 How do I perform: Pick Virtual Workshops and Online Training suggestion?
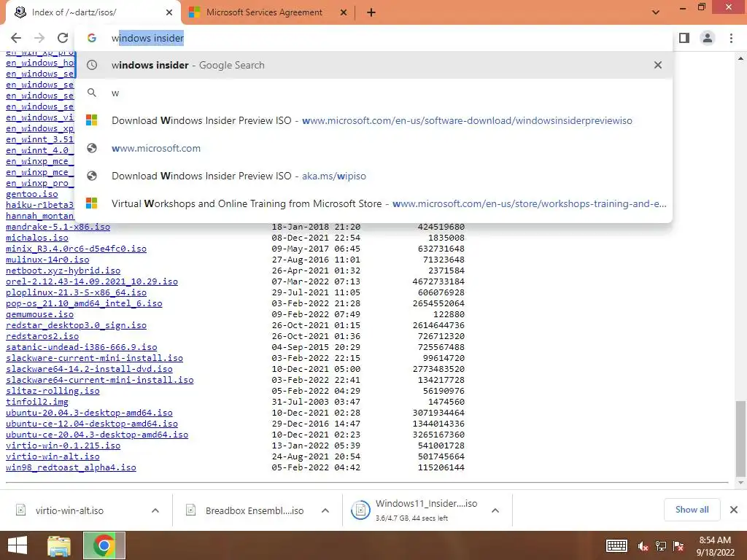pos(373,203)
